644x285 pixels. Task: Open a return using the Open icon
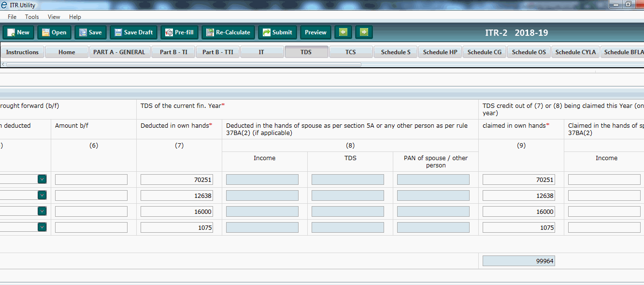(54, 32)
